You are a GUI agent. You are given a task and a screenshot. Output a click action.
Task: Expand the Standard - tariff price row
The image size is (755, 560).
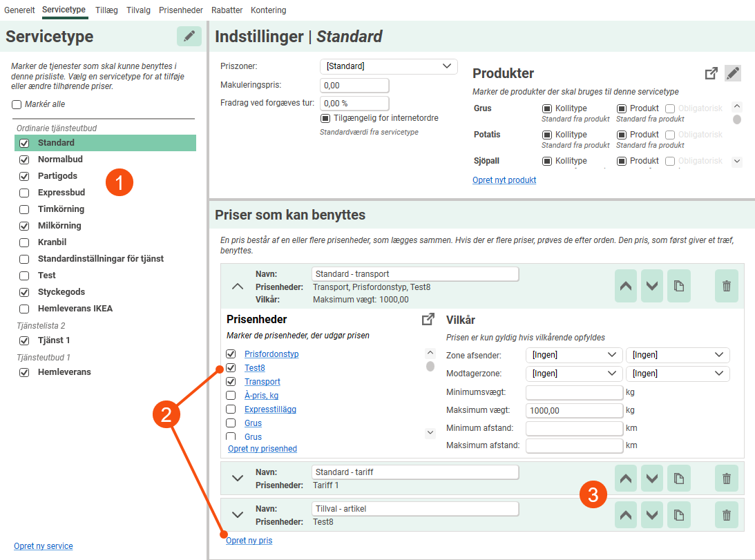(x=238, y=478)
